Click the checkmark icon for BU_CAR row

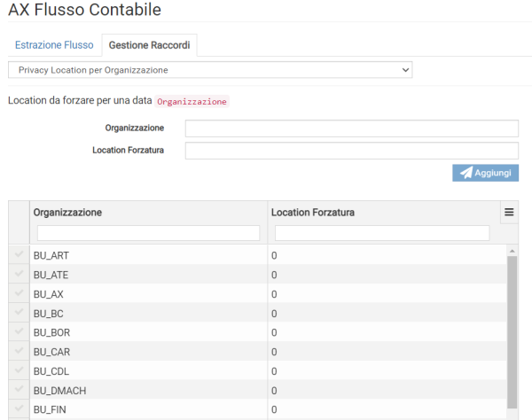19,352
